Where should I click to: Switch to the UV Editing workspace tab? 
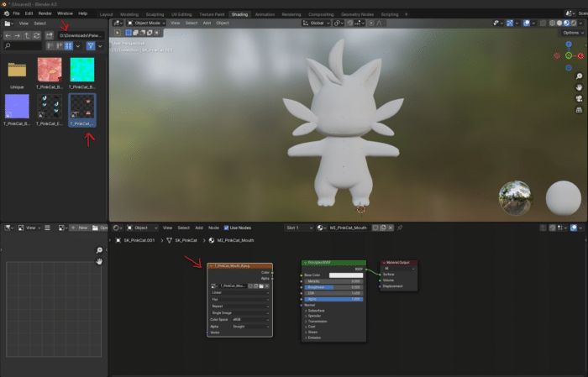pyautogui.click(x=181, y=14)
